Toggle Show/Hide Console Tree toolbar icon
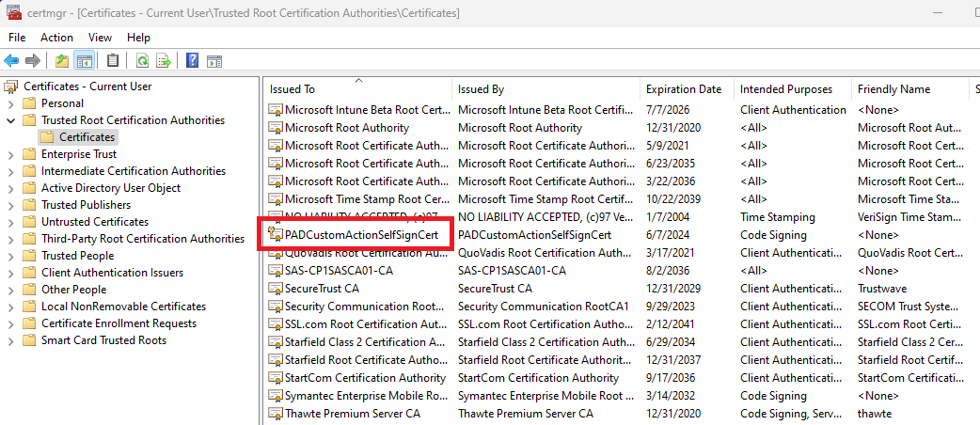 [84, 60]
